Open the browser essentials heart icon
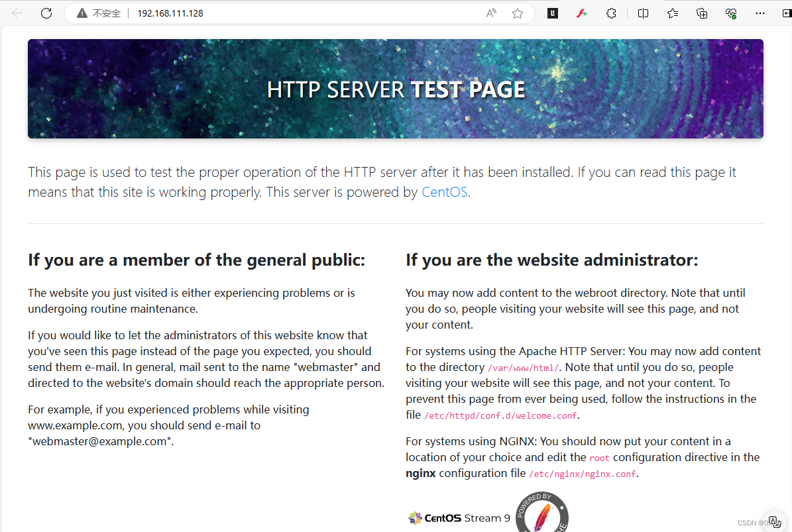The height and width of the screenshot is (532, 792). point(731,14)
